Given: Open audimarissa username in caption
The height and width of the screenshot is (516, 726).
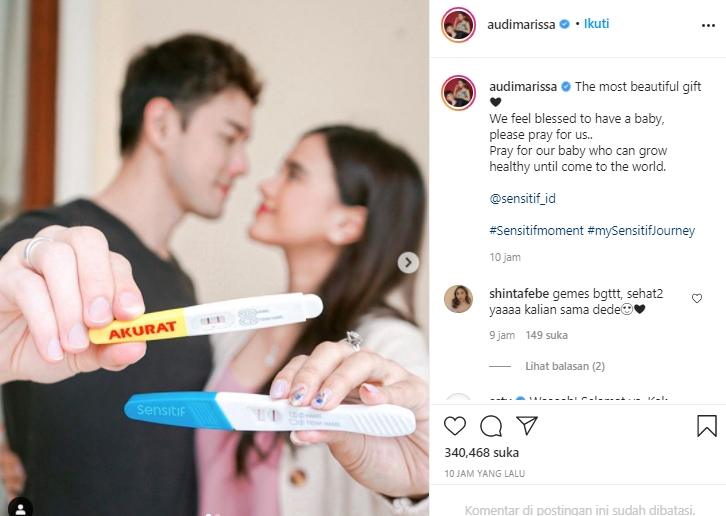Looking at the screenshot, I should coord(523,87).
